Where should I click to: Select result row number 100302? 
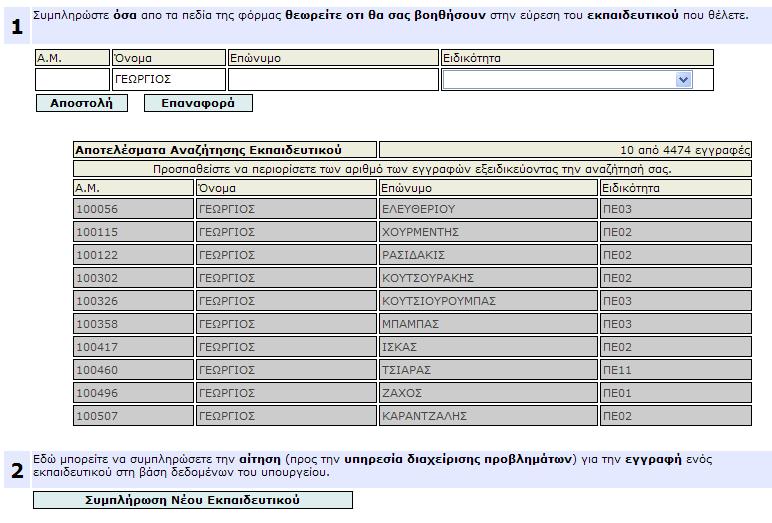click(412, 278)
